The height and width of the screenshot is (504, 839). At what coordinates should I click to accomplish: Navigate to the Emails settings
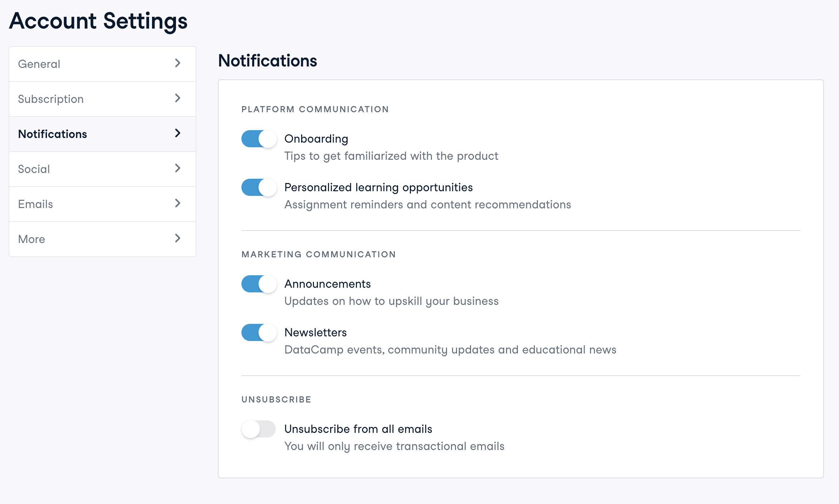coord(35,204)
